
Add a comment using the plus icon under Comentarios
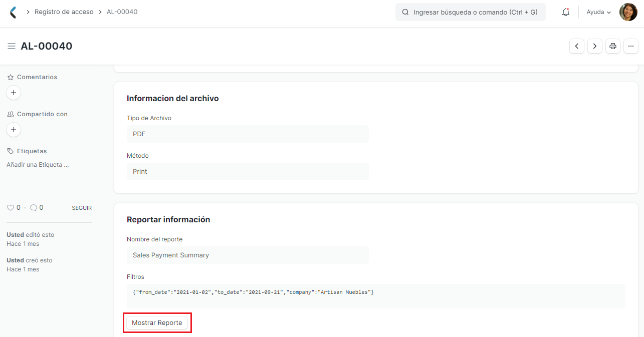pos(13,93)
